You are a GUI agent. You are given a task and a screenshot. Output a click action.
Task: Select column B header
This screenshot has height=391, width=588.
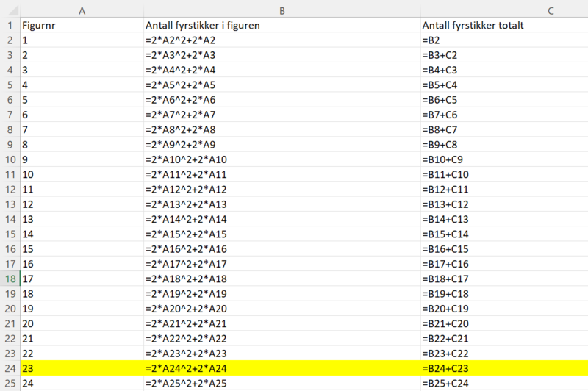282,11
